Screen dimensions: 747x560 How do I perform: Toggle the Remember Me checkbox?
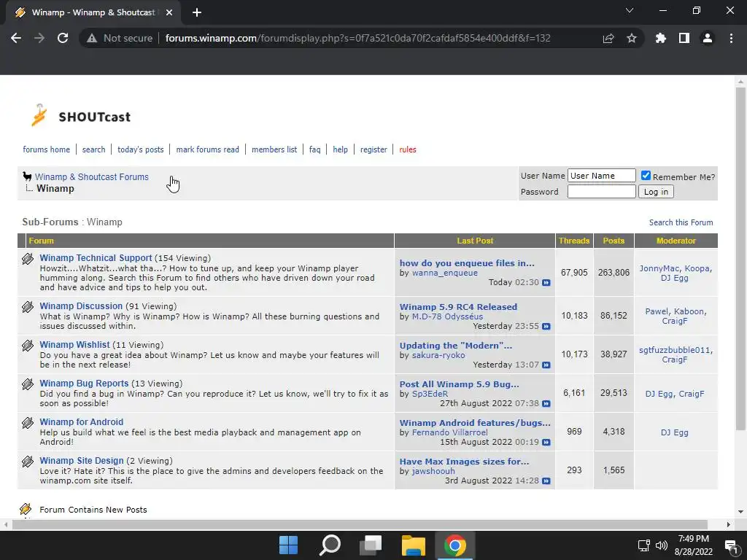pos(646,176)
